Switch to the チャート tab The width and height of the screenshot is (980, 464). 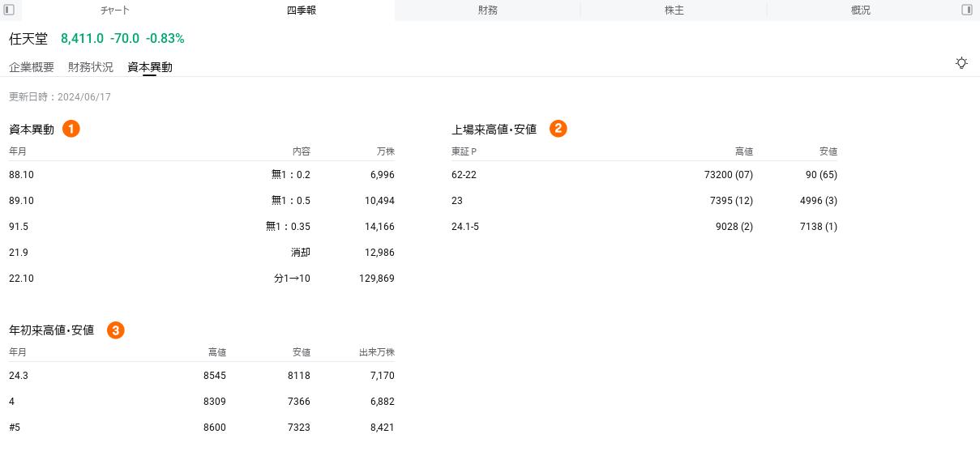tap(115, 11)
